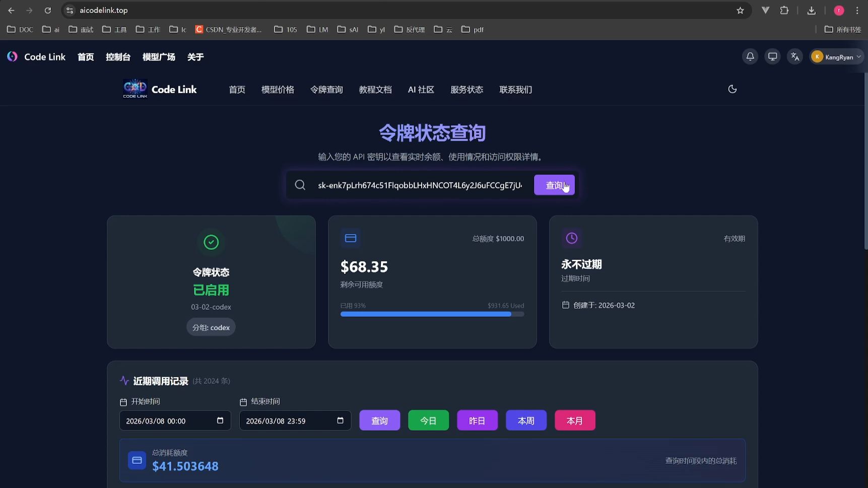Click the green check status icon
The height and width of the screenshot is (488, 868).
pos(211,242)
